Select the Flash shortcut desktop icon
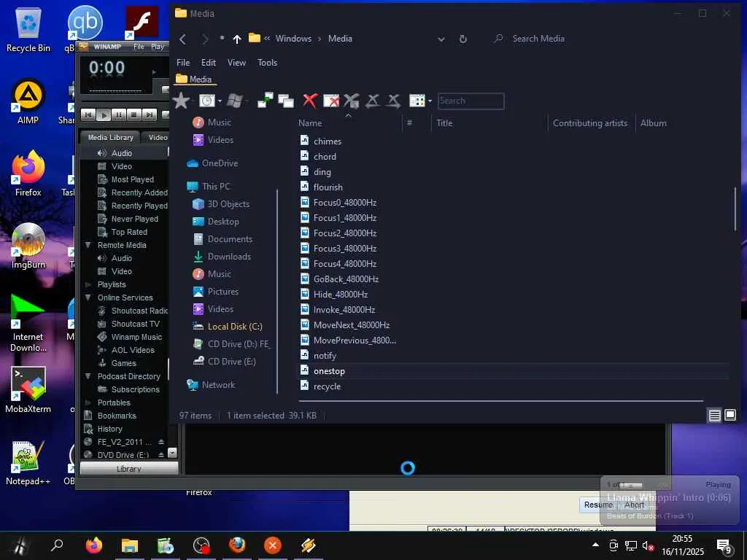 pyautogui.click(x=142, y=23)
